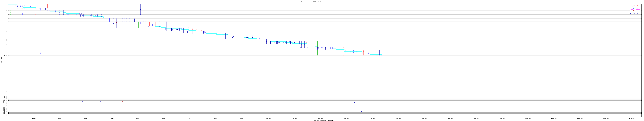
Task: Select the SC legend marker
Action: [638, 11]
